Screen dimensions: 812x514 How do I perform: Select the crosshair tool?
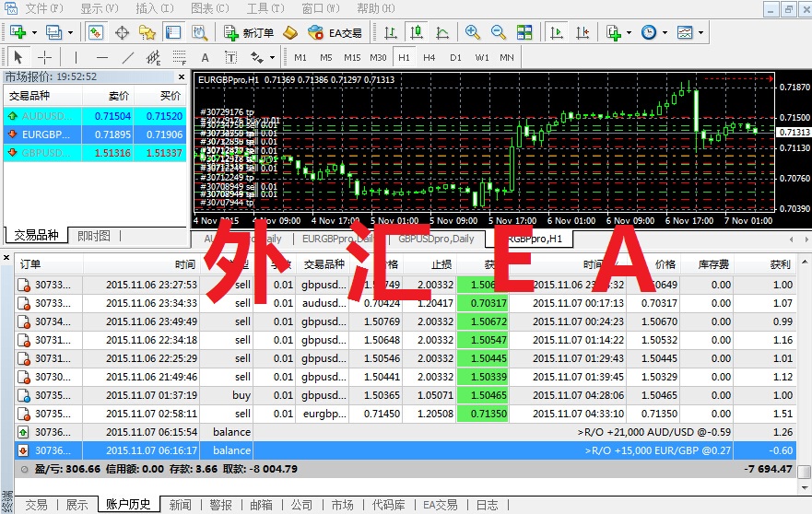pyautogui.click(x=45, y=57)
